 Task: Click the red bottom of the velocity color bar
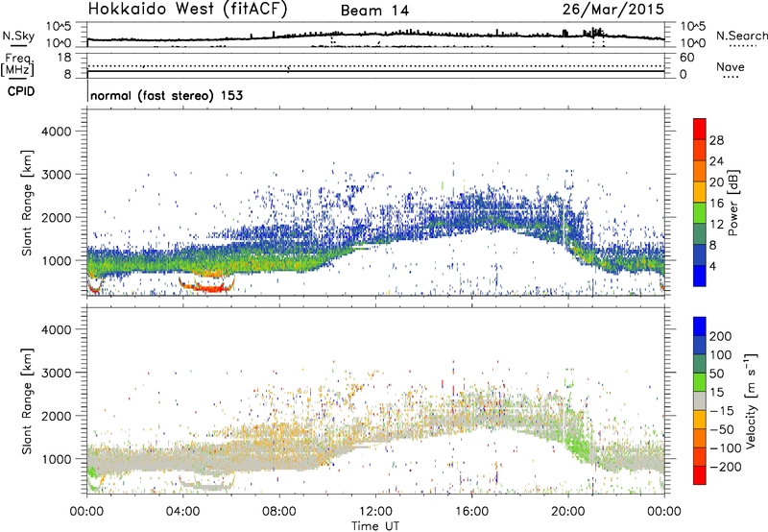point(700,475)
